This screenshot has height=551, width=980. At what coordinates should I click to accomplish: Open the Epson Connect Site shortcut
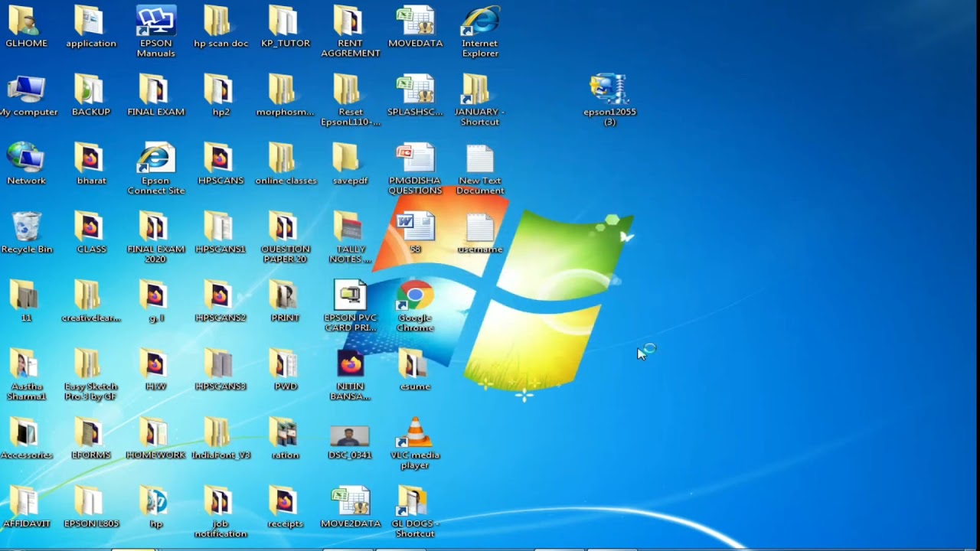(155, 168)
